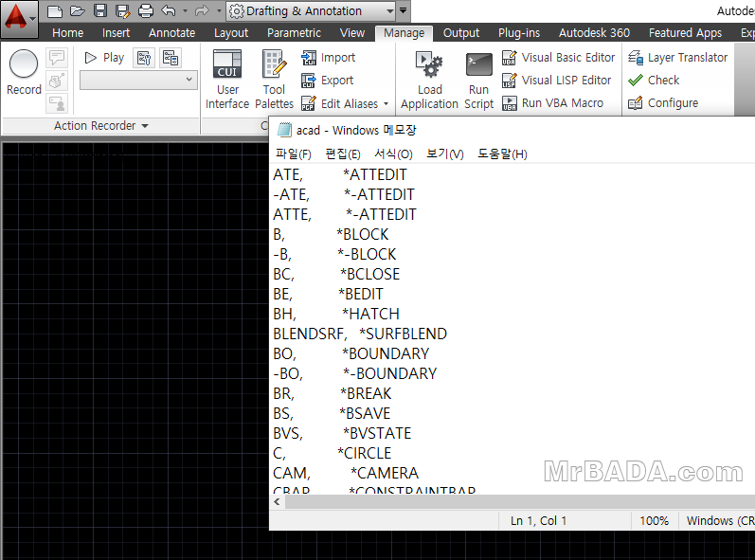The width and height of the screenshot is (755, 560).
Task: Click the *BCLOSE line in Notepad
Action: coord(336,274)
